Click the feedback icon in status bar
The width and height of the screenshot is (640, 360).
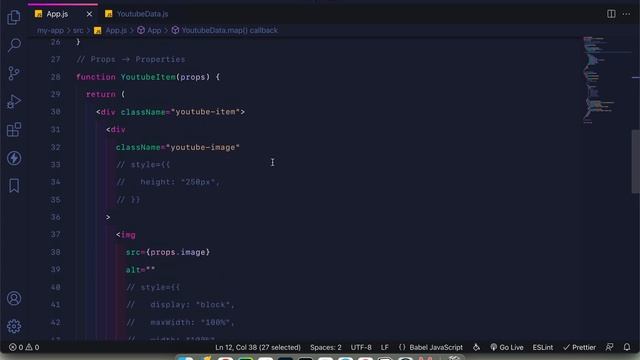coord(609,347)
